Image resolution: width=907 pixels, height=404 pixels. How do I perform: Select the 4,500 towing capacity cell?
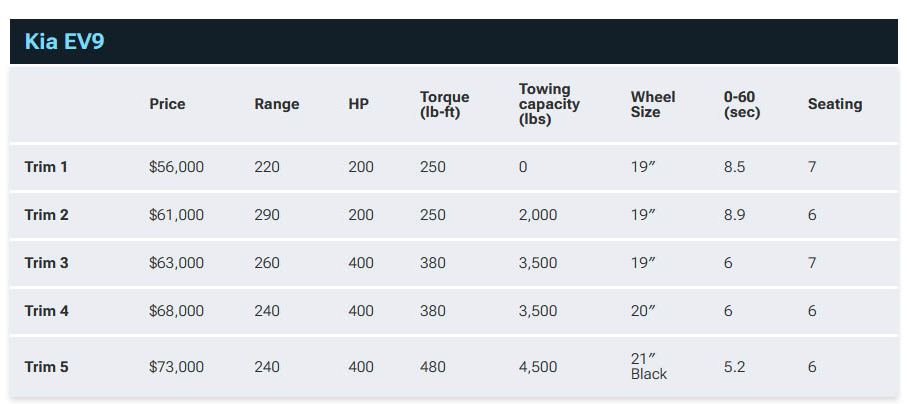tap(538, 367)
